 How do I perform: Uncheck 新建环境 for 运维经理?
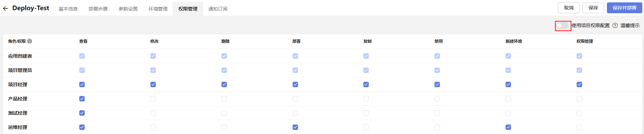point(508,127)
